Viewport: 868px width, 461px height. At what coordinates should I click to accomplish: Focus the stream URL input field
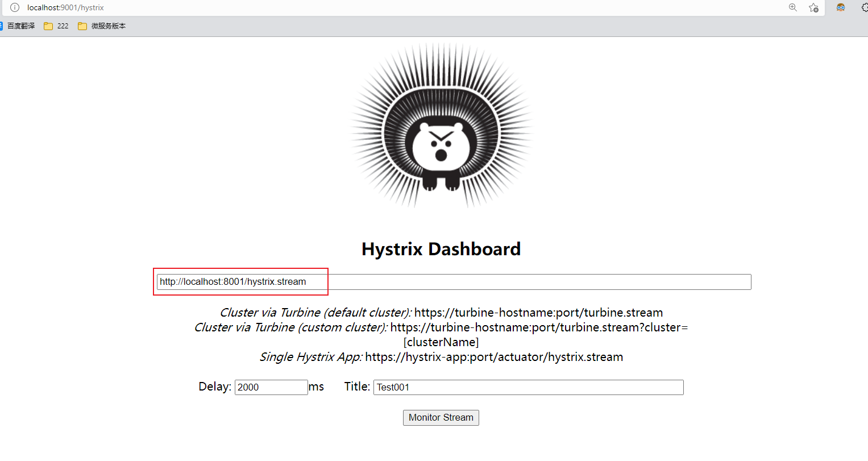(454, 282)
